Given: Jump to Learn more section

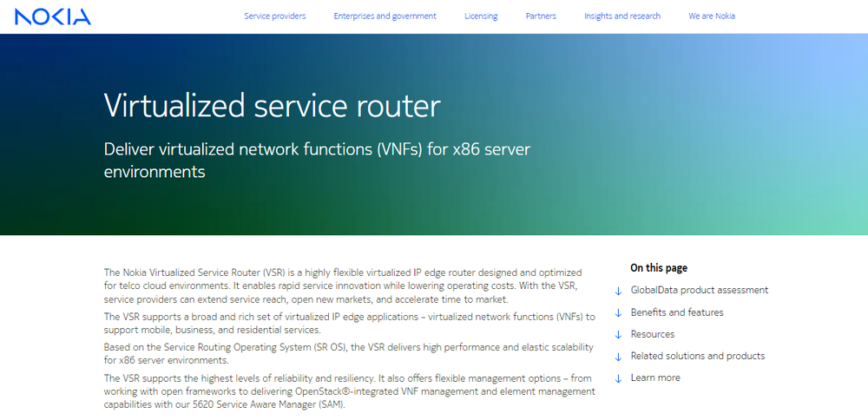Looking at the screenshot, I should click(655, 377).
